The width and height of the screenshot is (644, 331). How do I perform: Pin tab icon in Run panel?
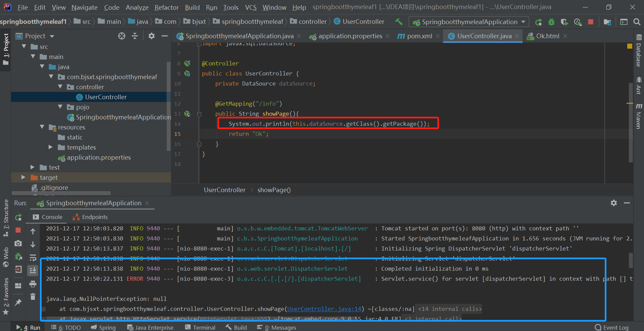(18, 302)
